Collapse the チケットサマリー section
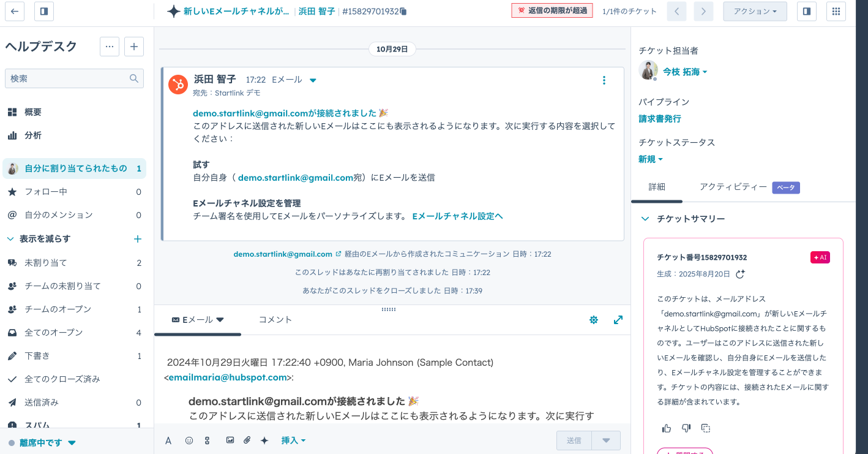Viewport: 868px width, 454px height. pos(645,219)
